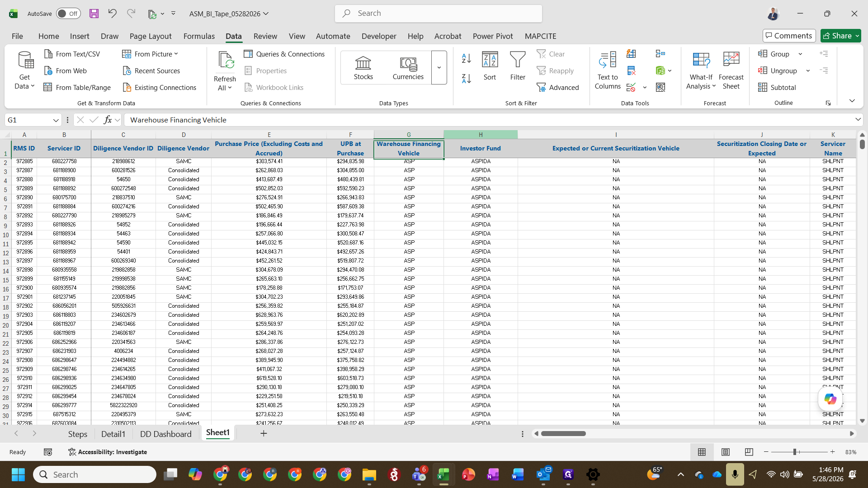Open What-If Analysis dropdown
Screen dimensions: 868x488
(x=701, y=70)
